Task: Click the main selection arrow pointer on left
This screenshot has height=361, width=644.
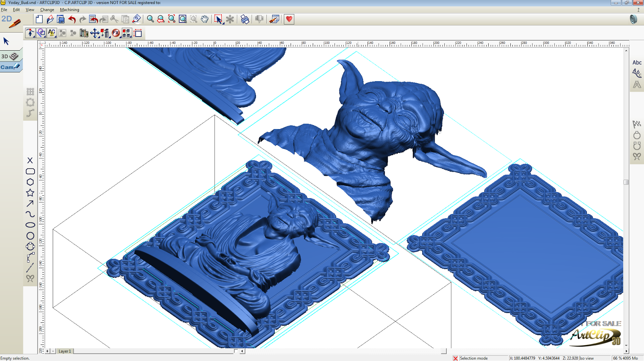Action: (6, 41)
